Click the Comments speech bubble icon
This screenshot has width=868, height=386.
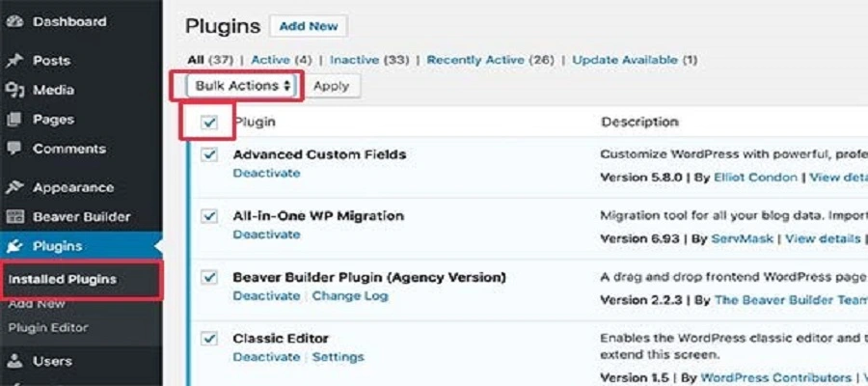tap(14, 149)
